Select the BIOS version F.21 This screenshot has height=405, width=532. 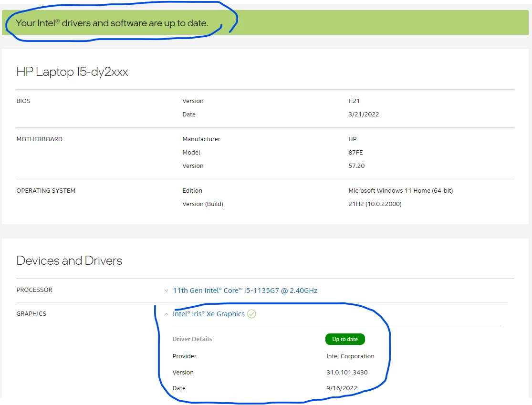[354, 101]
